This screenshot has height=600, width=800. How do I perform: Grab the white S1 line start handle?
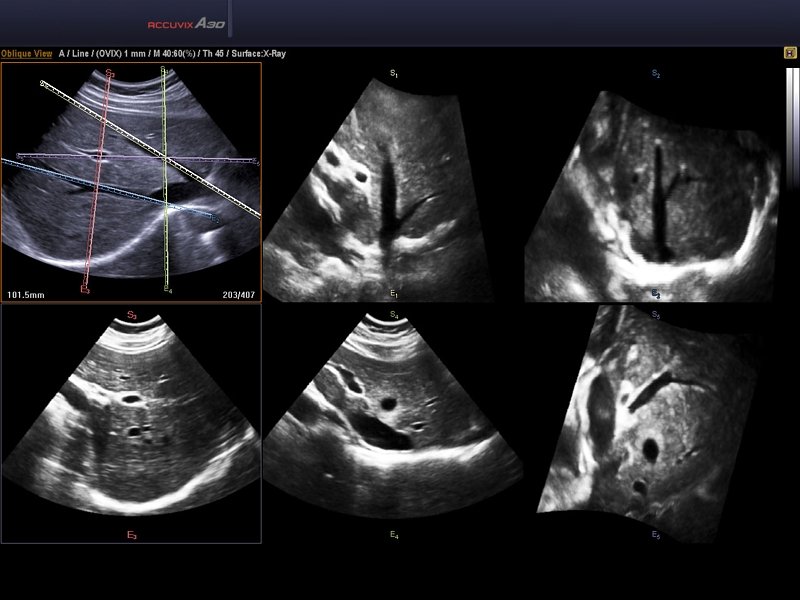click(43, 84)
